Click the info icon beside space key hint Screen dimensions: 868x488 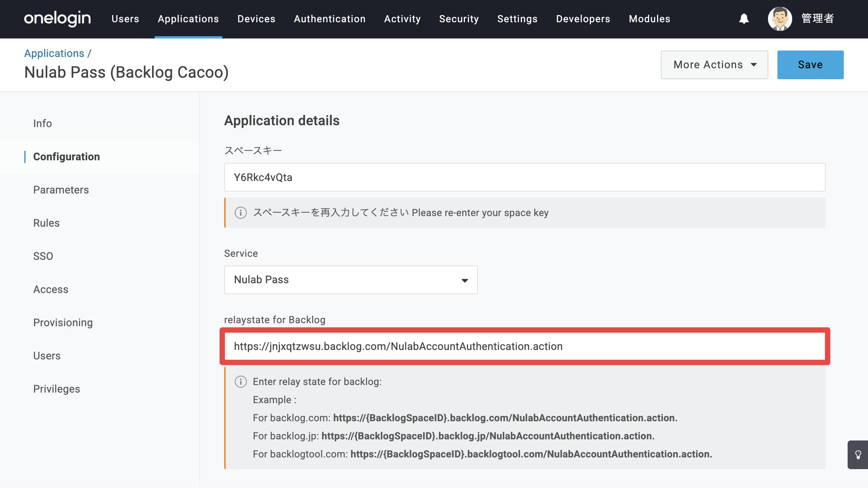[241, 213]
